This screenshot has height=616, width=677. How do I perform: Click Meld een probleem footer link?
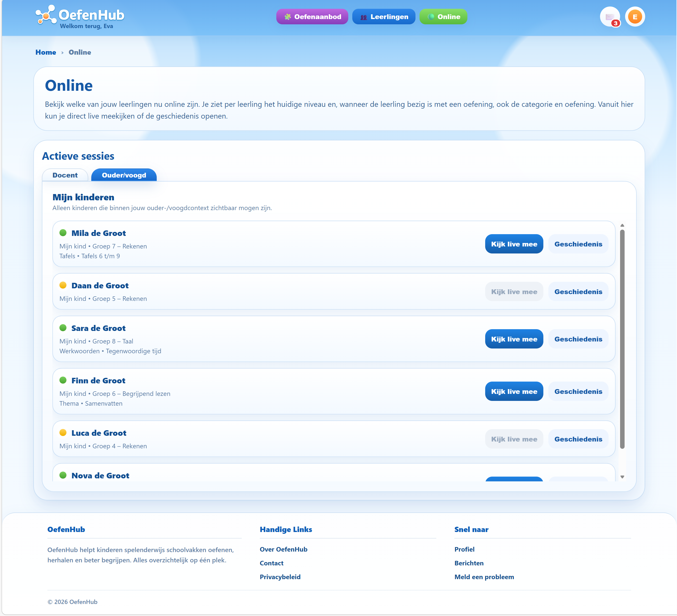click(484, 577)
